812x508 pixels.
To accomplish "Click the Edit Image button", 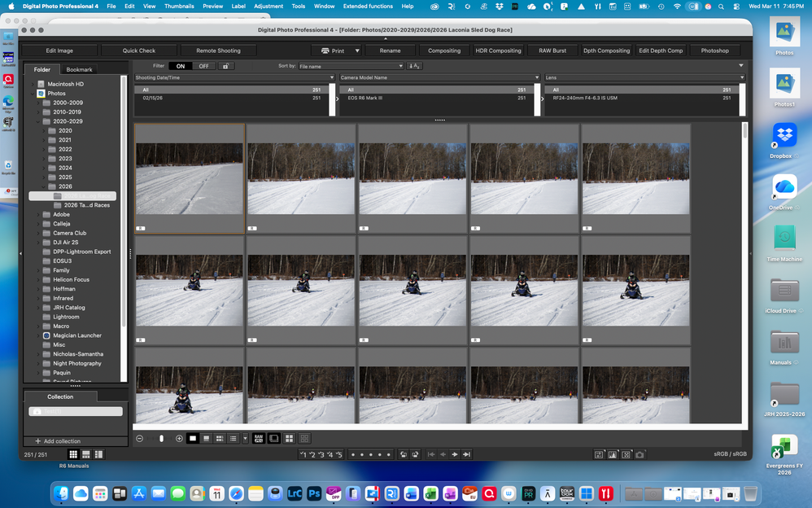I will (59, 50).
